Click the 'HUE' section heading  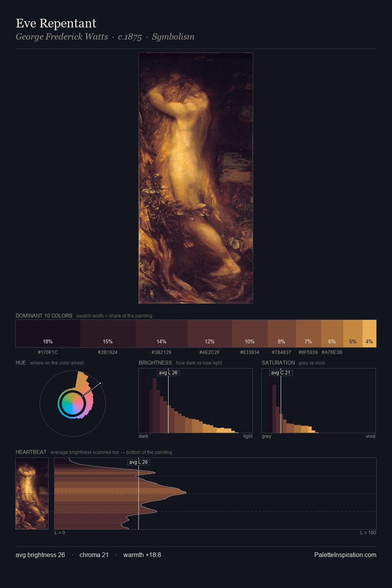point(21,363)
